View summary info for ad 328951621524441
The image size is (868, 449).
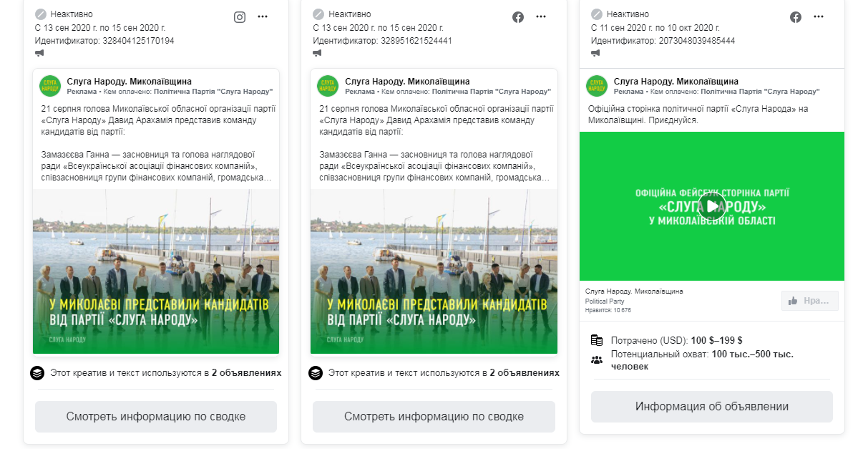pyautogui.click(x=434, y=417)
